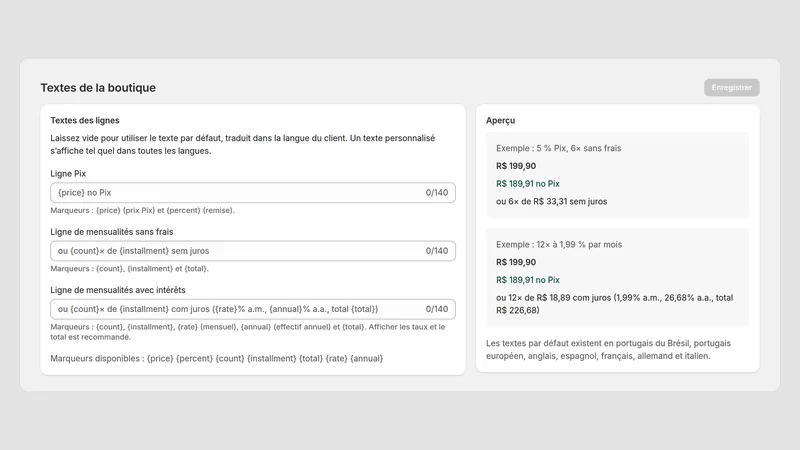Click 'Exemple : 12× à 1,99 % par mois' text
This screenshot has width=800, height=450.
[x=559, y=245]
